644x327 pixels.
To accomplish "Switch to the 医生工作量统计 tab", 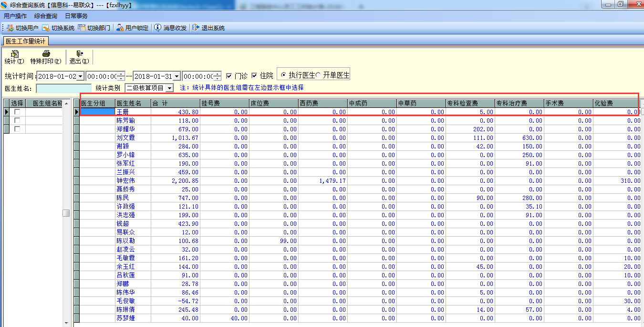I will pyautogui.click(x=26, y=41).
